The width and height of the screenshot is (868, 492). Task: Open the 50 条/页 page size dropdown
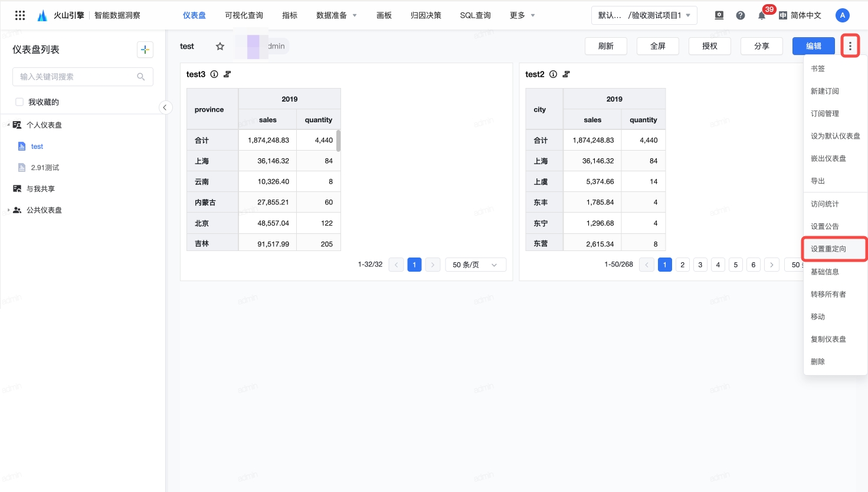475,265
